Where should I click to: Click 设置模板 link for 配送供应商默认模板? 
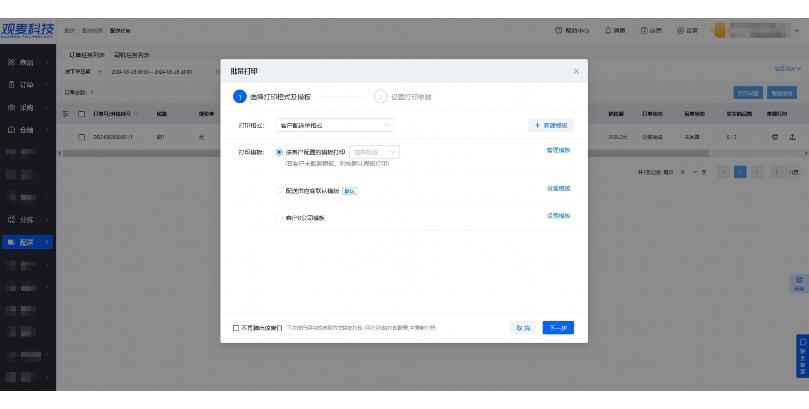coord(558,188)
